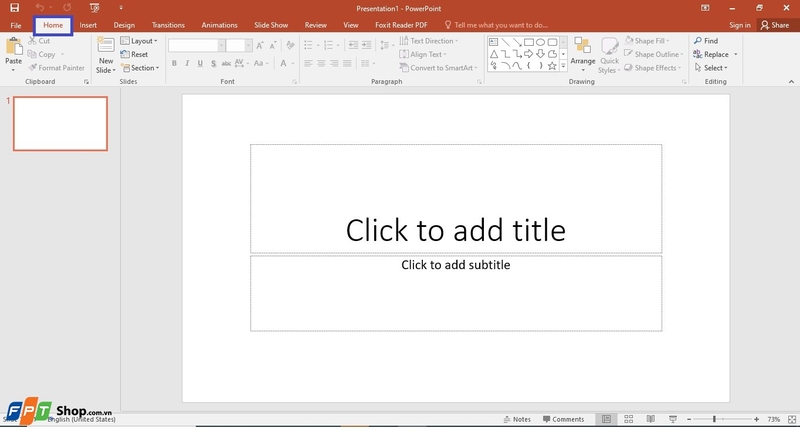
Task: Switch to the Insert tab
Action: 88,25
